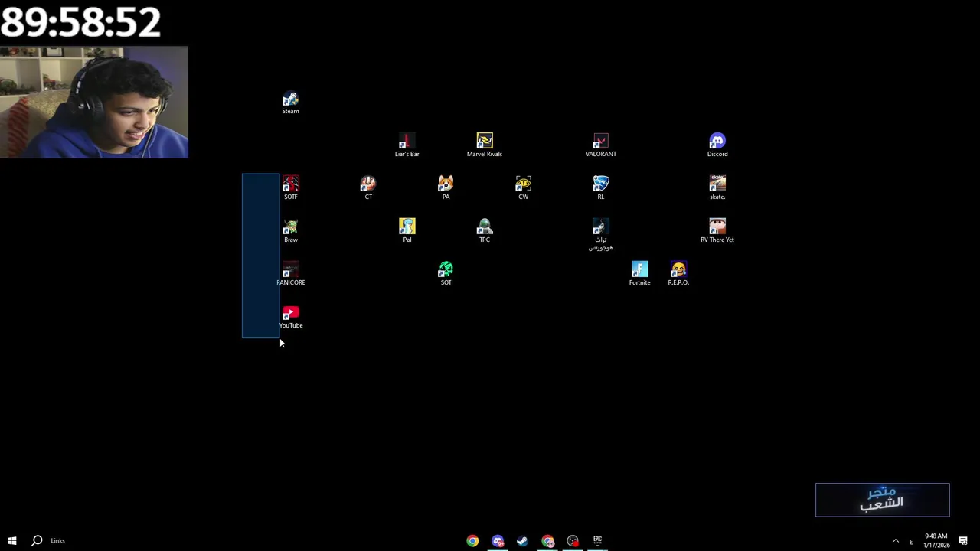Select the Arabic-labeled Hogwarts Legacy icon

pyautogui.click(x=601, y=235)
